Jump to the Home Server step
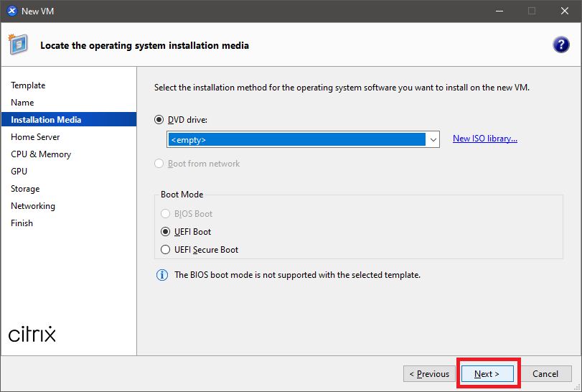 click(x=35, y=137)
